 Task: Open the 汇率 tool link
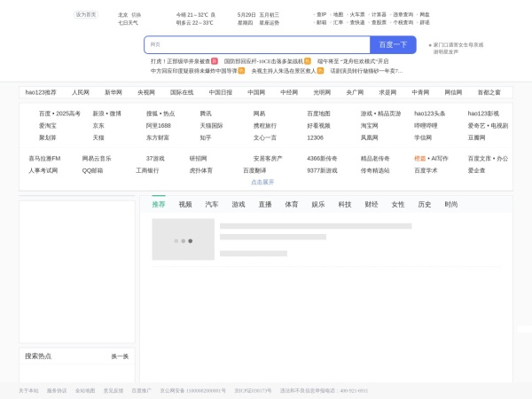pos(338,22)
